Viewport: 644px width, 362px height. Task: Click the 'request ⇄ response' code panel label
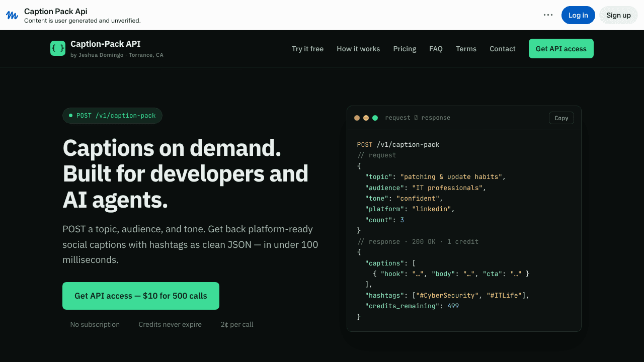(418, 118)
